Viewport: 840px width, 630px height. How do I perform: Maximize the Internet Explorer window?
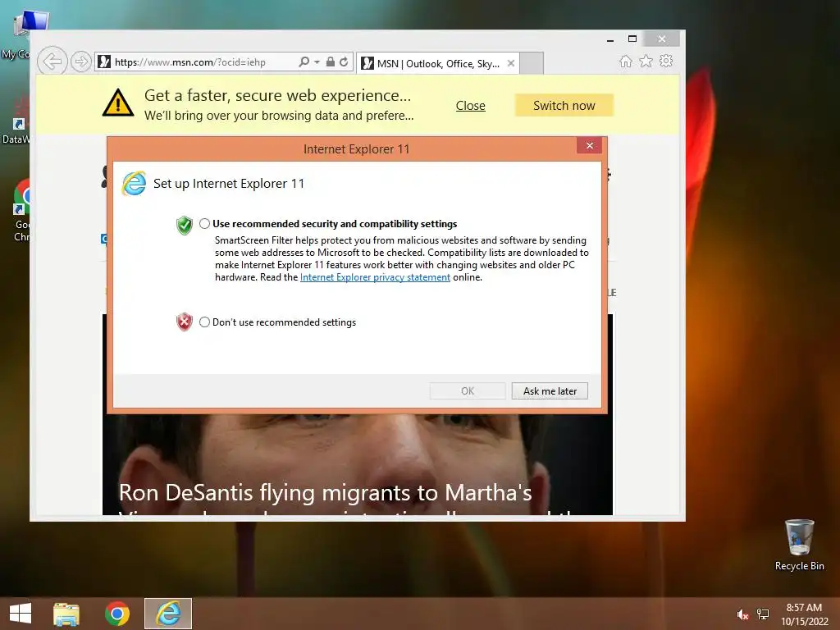632,39
